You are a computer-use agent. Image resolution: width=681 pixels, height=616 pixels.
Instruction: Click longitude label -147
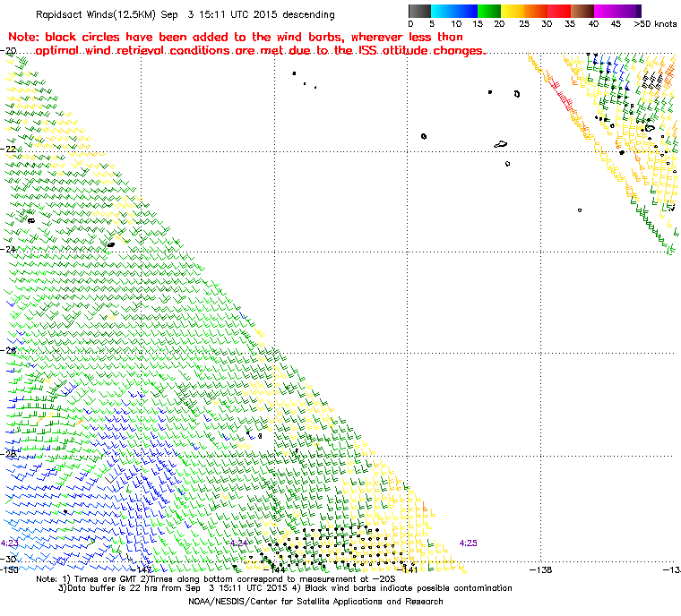pyautogui.click(x=142, y=569)
